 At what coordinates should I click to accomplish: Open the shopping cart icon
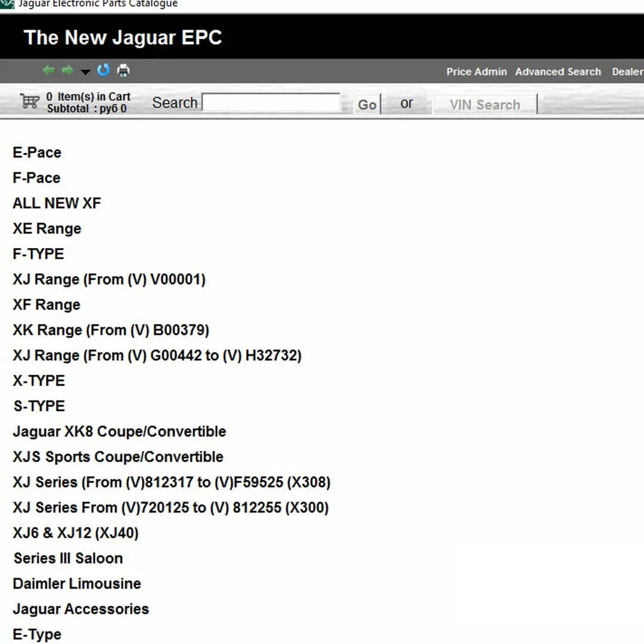(30, 101)
